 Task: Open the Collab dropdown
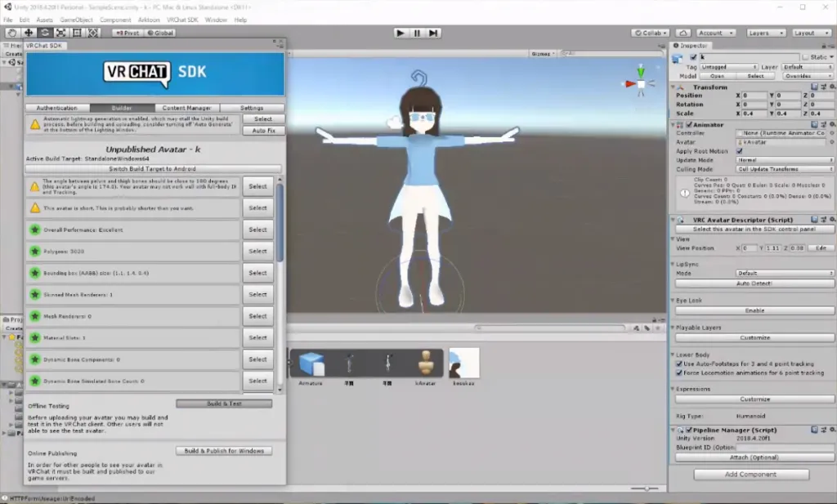tap(650, 33)
